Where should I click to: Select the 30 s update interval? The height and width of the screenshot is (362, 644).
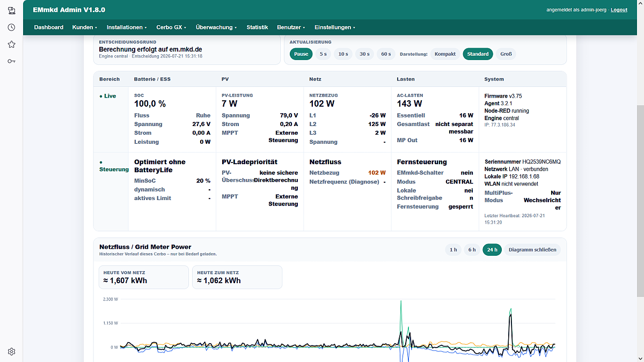coord(364,54)
